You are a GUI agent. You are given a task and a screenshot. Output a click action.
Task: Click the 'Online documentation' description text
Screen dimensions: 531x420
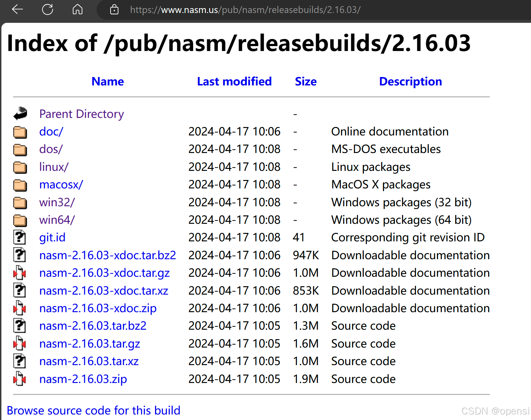coord(390,132)
